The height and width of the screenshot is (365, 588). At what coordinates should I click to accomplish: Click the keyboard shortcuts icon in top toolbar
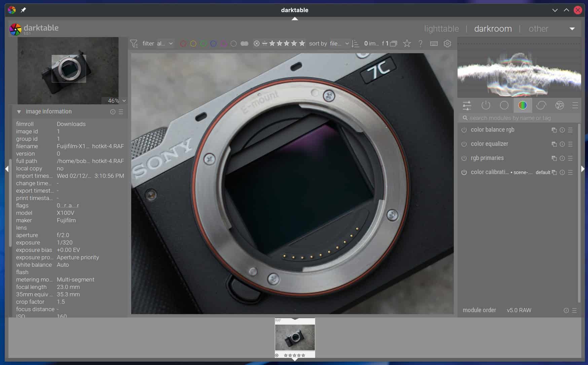click(x=434, y=43)
